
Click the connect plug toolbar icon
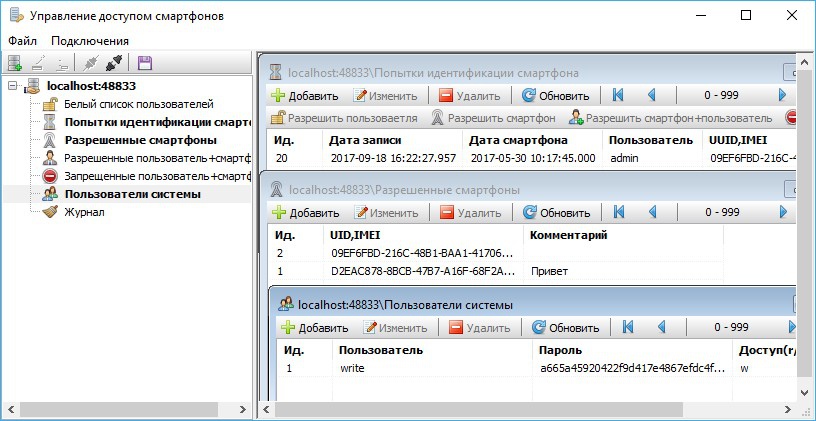[x=91, y=63]
